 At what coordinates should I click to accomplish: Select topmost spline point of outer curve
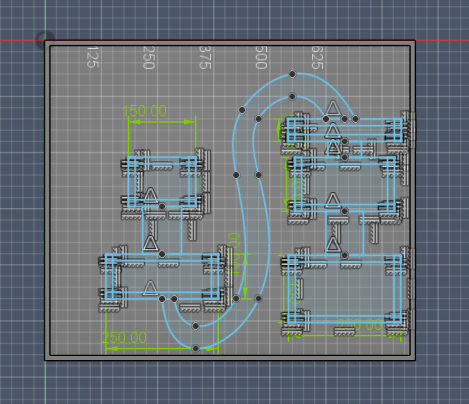pos(292,74)
